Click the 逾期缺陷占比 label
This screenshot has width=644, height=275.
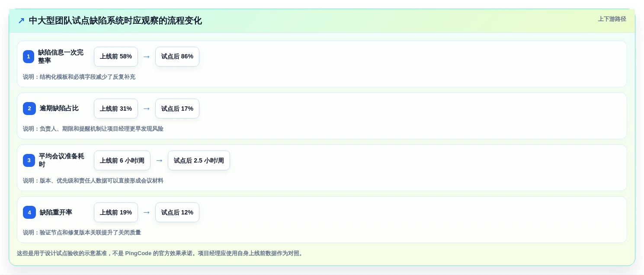click(59, 109)
